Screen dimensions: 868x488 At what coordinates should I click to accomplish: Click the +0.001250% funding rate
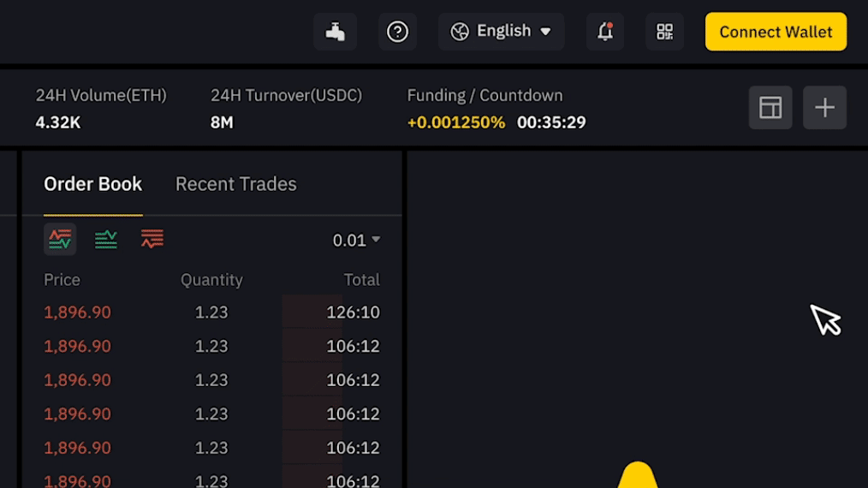(456, 122)
